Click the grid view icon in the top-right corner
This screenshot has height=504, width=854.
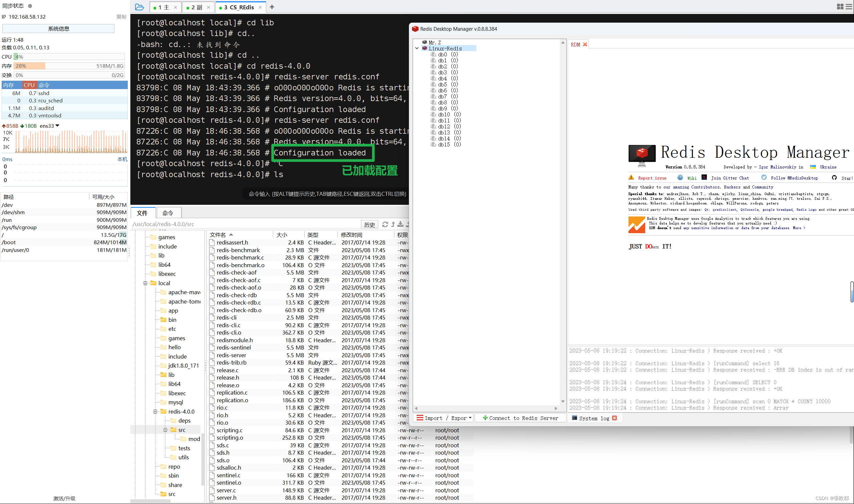pyautogui.click(x=840, y=6)
